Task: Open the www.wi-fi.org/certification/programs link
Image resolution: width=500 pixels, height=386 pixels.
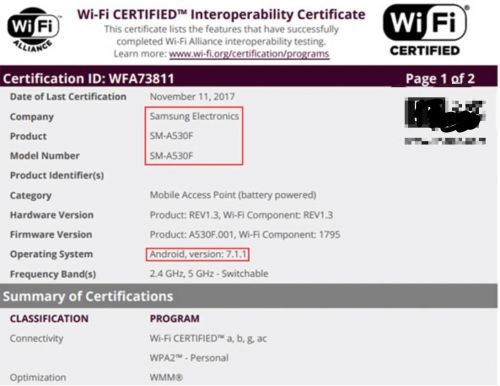Action: click(x=249, y=54)
